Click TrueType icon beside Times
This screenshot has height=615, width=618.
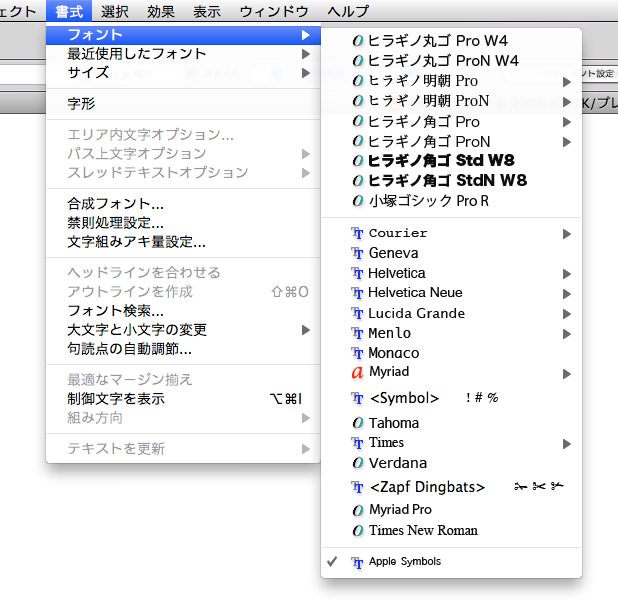pos(357,444)
